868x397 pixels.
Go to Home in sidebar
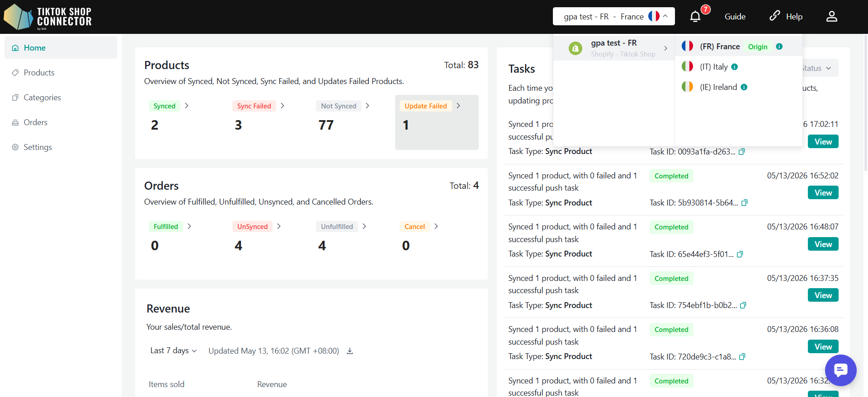click(61, 48)
